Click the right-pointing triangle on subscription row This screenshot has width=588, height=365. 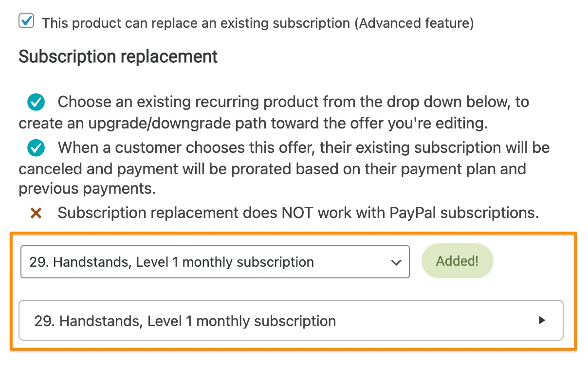542,320
